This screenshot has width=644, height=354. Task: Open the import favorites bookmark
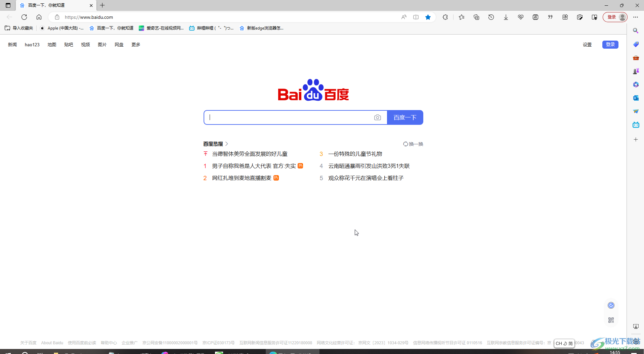(19, 28)
